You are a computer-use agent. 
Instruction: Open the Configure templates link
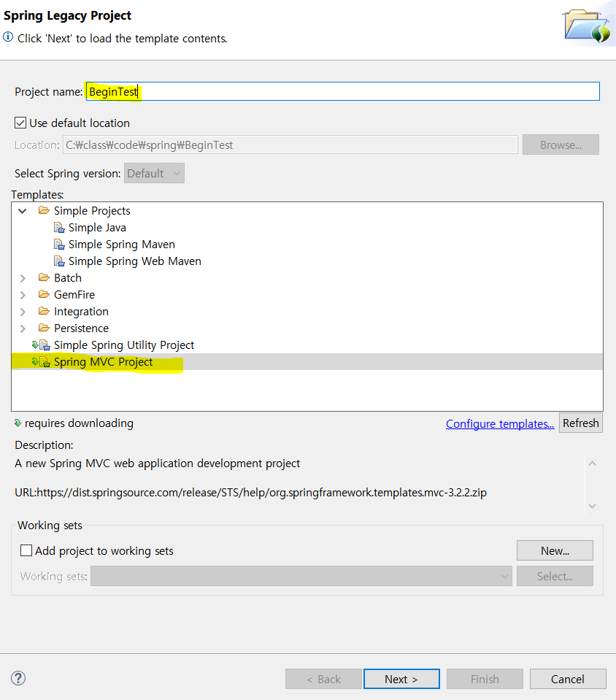(x=500, y=423)
